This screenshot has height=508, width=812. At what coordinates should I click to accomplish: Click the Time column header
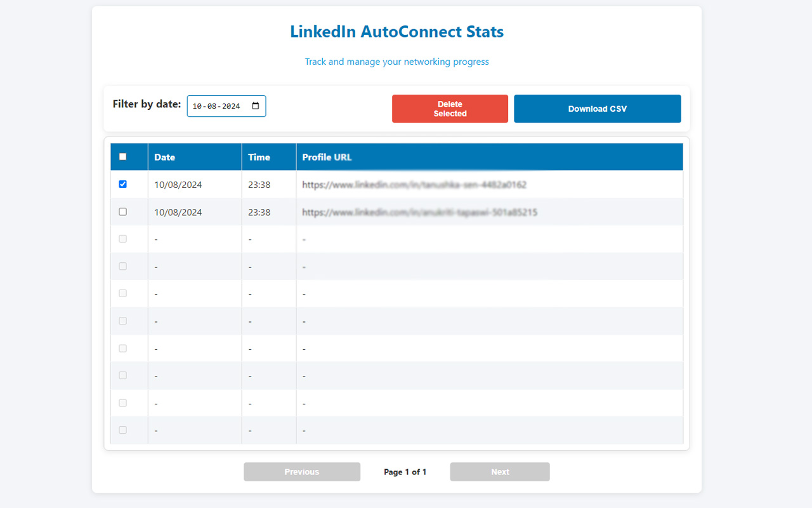(x=269, y=157)
